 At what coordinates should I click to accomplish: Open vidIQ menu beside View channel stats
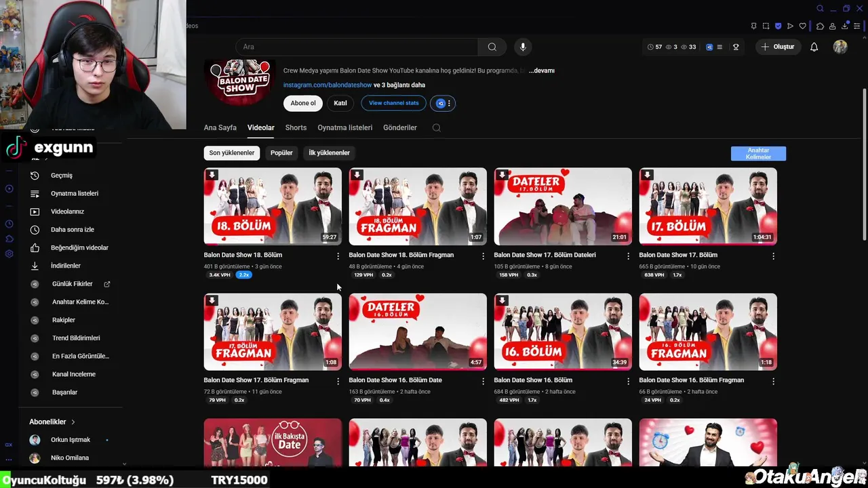443,103
